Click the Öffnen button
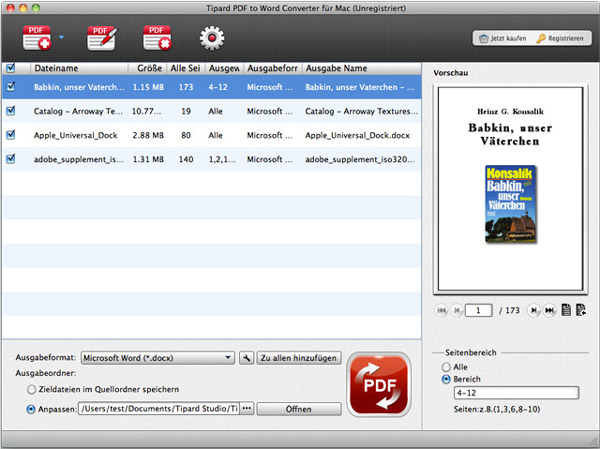Viewport: 600px width, 449px height. tap(299, 409)
